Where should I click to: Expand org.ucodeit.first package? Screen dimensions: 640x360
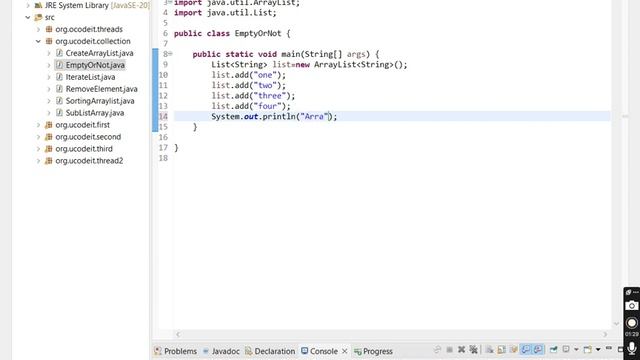pyautogui.click(x=38, y=124)
